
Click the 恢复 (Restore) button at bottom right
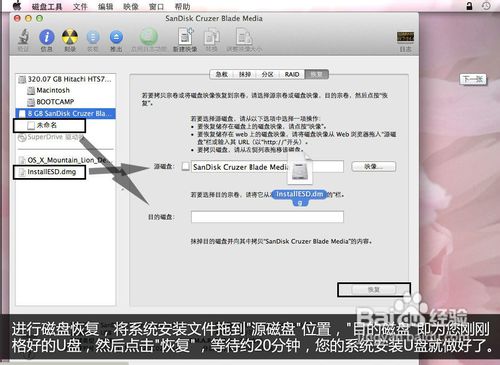(x=374, y=290)
